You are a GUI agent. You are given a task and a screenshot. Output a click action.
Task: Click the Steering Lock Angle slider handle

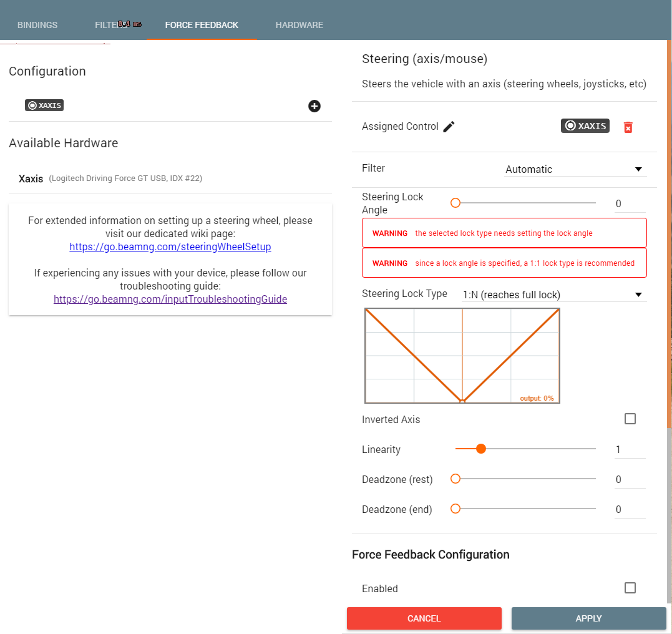tap(455, 203)
